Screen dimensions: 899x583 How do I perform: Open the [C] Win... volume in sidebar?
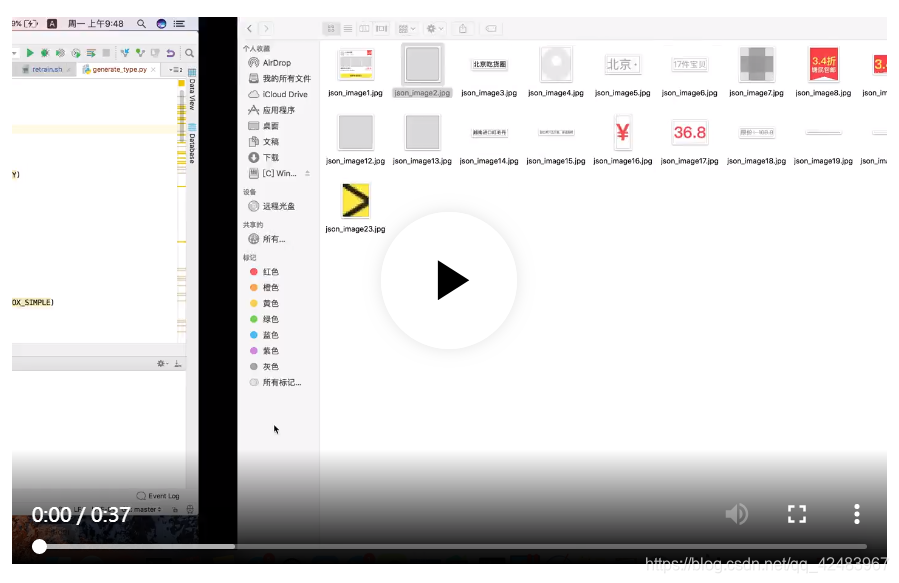tap(273, 173)
